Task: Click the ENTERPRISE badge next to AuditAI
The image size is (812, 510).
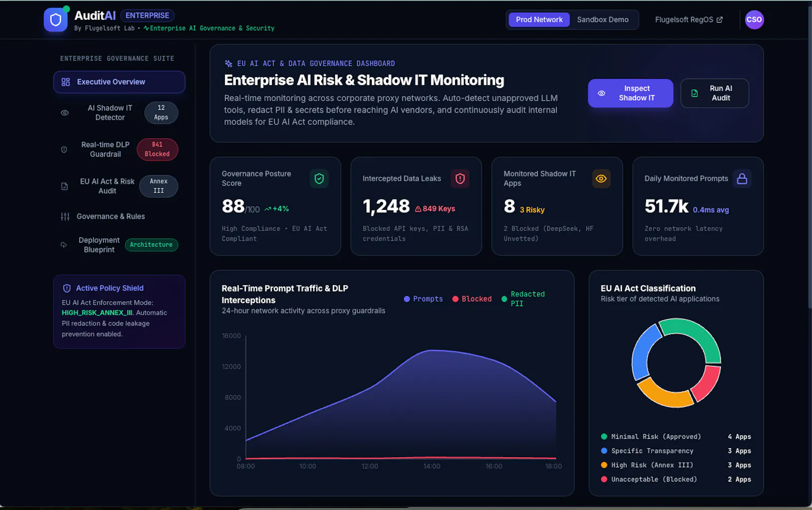Action: [147, 16]
